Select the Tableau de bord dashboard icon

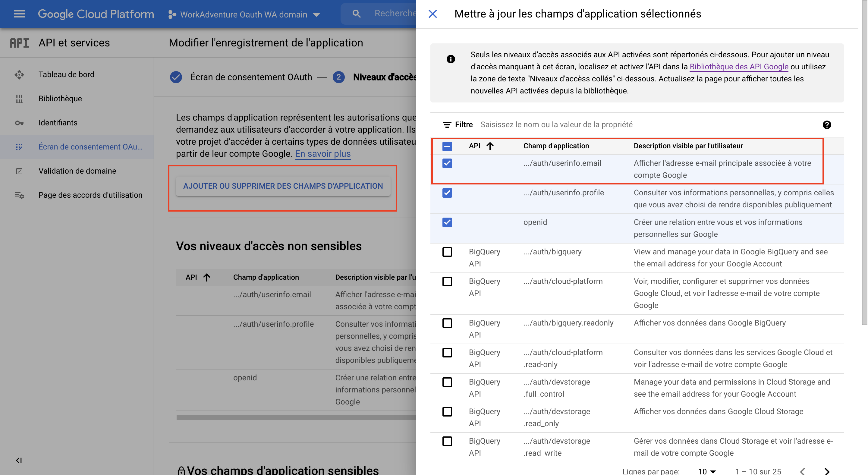click(x=19, y=74)
